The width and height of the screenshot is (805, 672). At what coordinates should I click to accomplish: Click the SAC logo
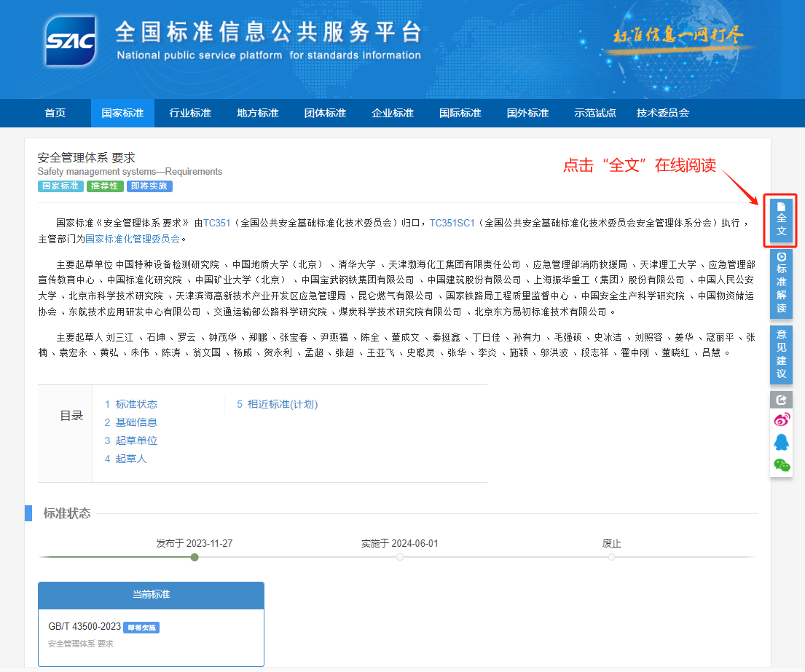coord(70,41)
